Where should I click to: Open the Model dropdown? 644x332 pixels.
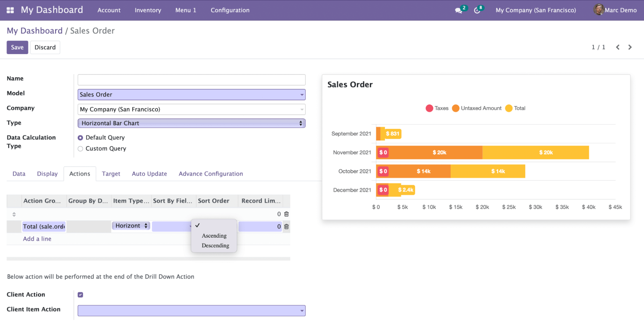(x=191, y=95)
